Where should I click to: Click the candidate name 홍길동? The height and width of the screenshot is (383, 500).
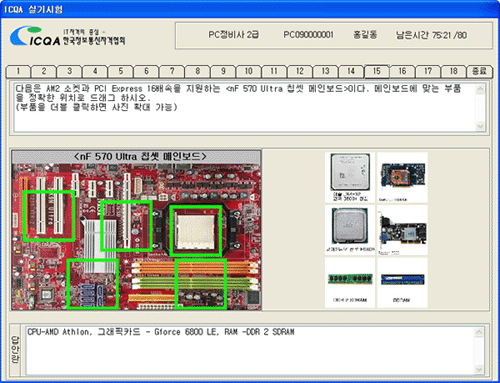pos(365,35)
